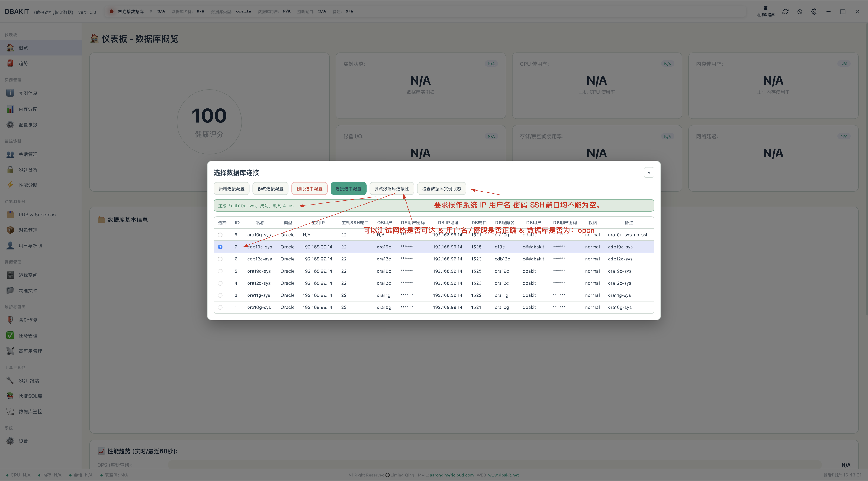Select radio button for cdb12c-sys row
Viewport: 868px width, 481px height.
click(220, 259)
